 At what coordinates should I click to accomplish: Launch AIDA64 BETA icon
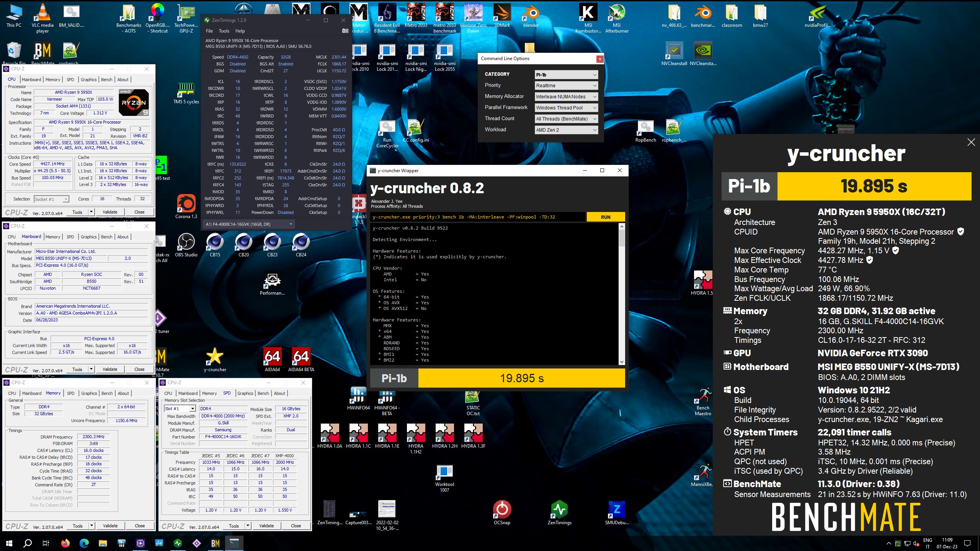coord(301,360)
